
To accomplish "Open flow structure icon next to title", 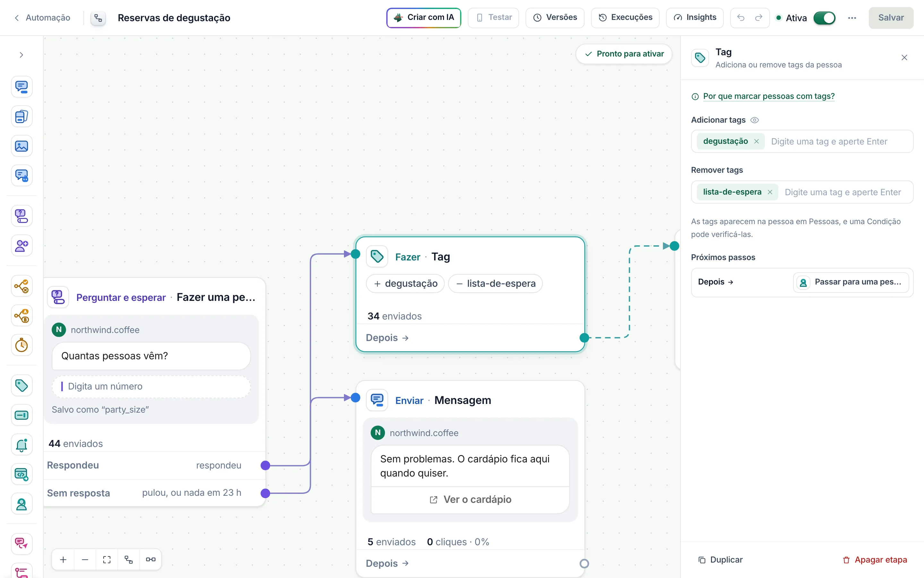I will click(x=98, y=18).
